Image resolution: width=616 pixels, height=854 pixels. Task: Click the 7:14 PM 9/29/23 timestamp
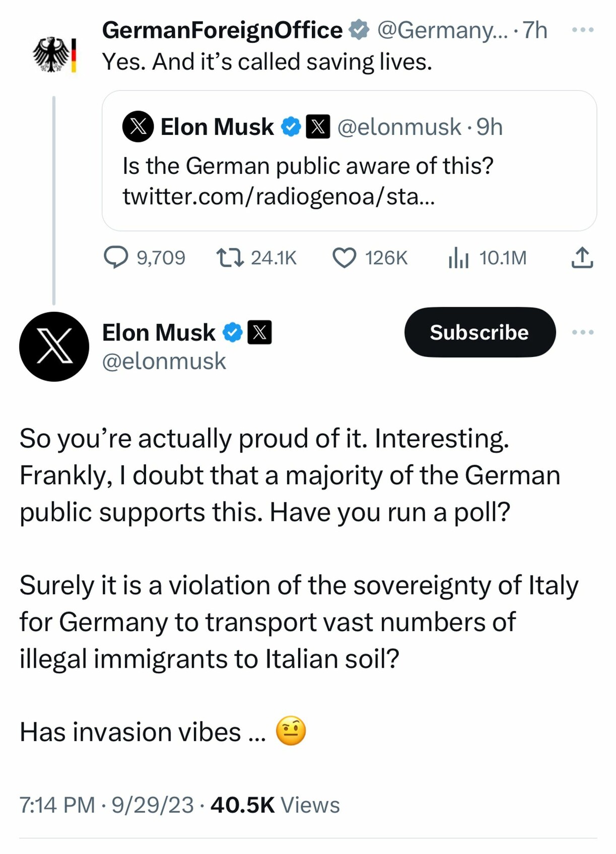106,805
